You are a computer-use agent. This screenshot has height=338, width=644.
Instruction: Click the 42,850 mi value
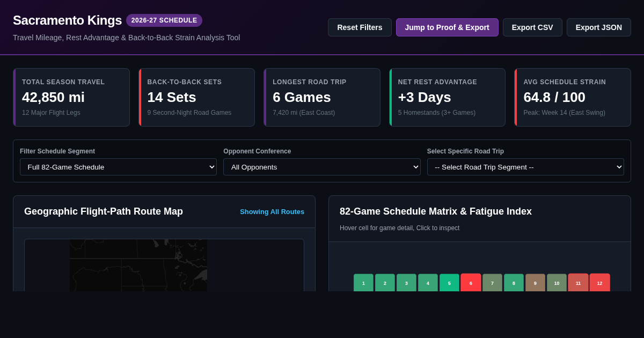click(53, 97)
